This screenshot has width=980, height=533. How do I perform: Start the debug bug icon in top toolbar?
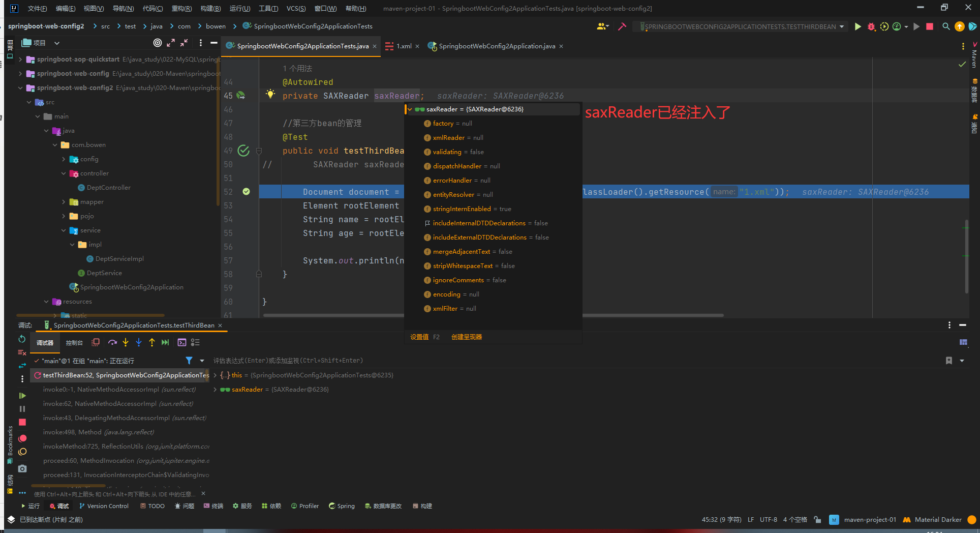pos(871,26)
